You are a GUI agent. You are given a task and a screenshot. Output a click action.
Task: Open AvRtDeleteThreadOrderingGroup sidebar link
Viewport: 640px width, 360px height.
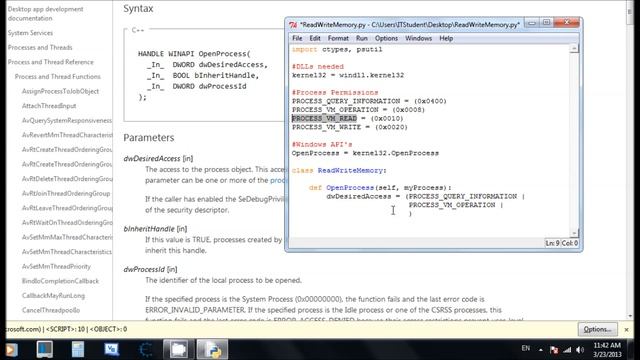click(67, 179)
